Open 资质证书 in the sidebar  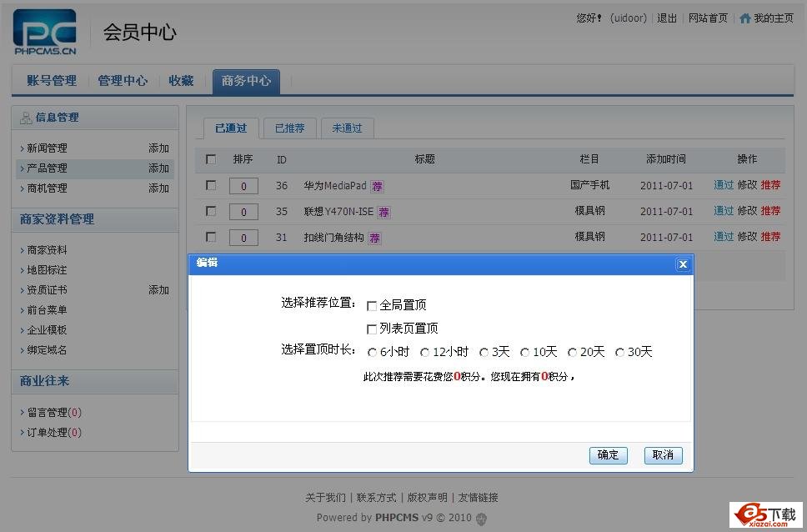[x=47, y=290]
